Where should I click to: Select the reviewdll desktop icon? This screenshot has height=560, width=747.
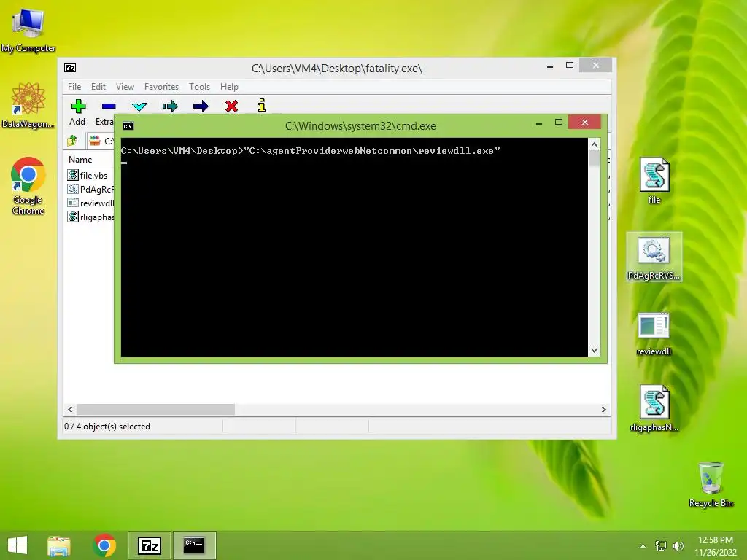tap(654, 333)
